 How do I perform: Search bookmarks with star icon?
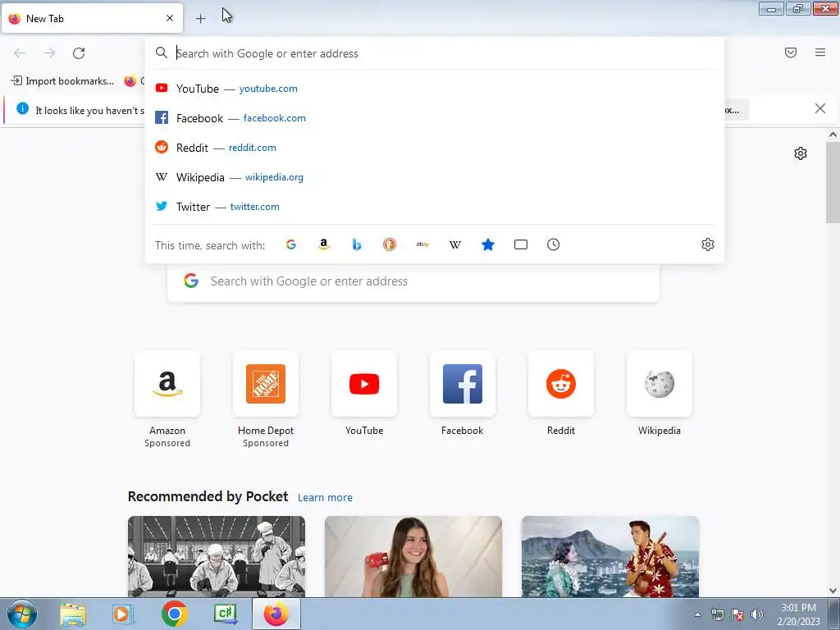(x=488, y=244)
